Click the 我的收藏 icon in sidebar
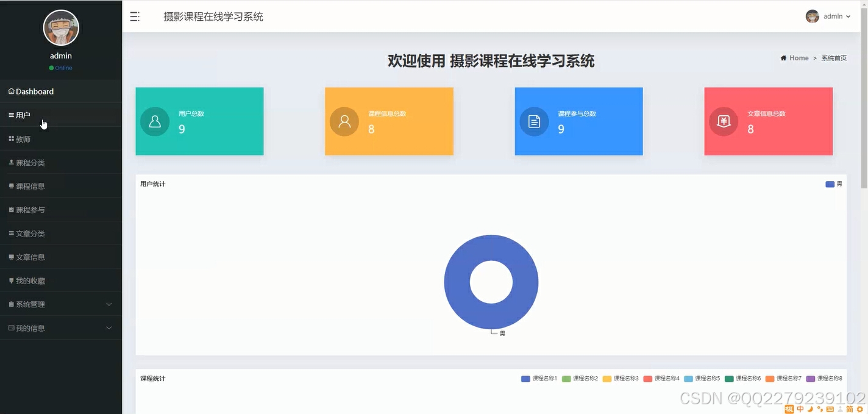The width and height of the screenshot is (868, 414). click(x=11, y=280)
